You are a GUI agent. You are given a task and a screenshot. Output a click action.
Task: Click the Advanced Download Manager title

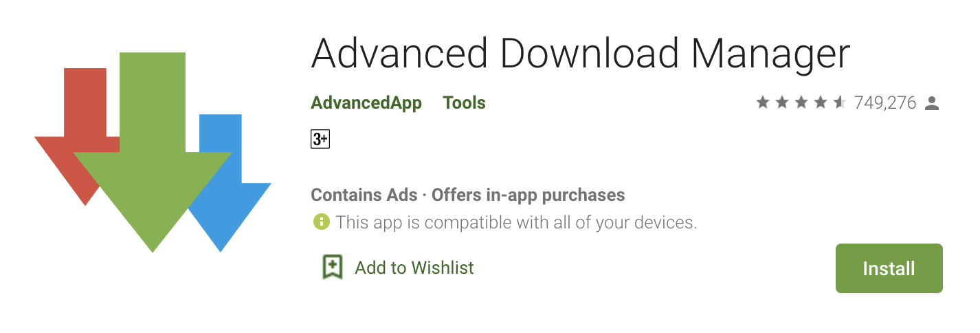point(581,54)
